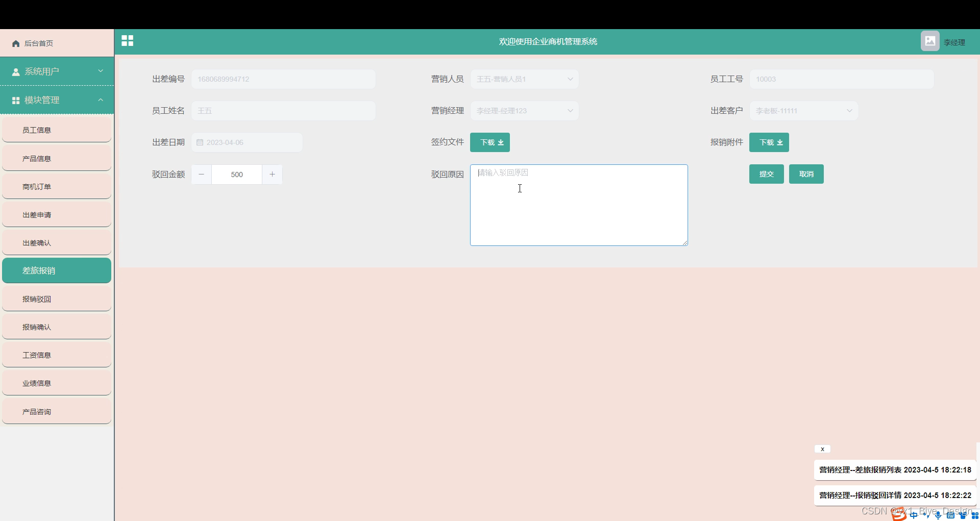Click the 欢迎使用企业商机管理系统 title
This screenshot has height=521, width=980.
click(548, 41)
